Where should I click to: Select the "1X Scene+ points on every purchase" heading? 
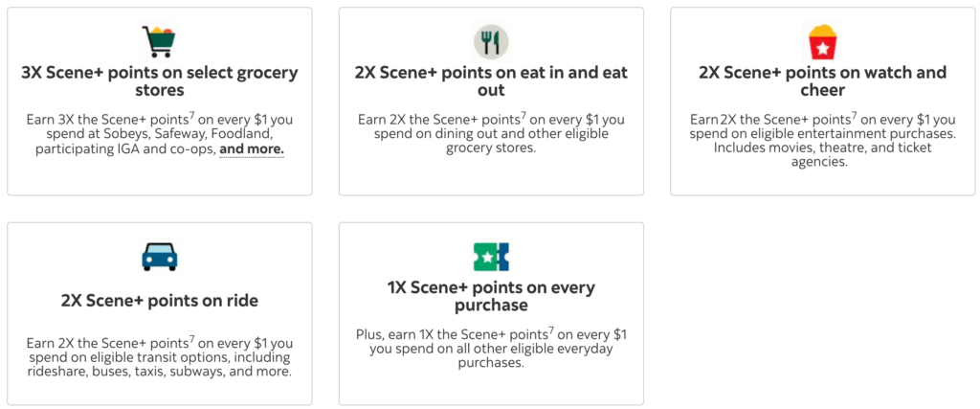pyautogui.click(x=491, y=296)
